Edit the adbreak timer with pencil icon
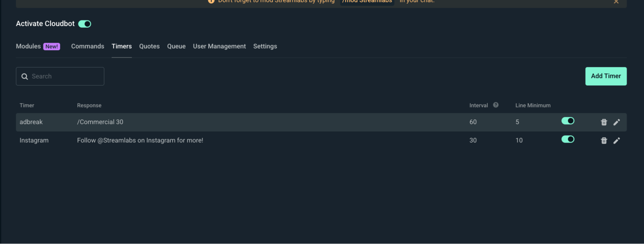Image resolution: width=644 pixels, height=244 pixels. tap(616, 122)
